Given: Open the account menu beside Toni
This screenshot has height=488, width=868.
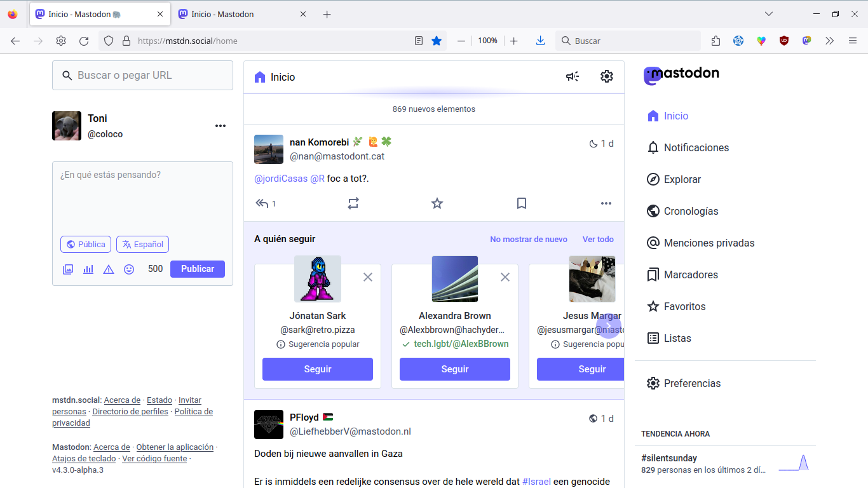Looking at the screenshot, I should tap(220, 126).
